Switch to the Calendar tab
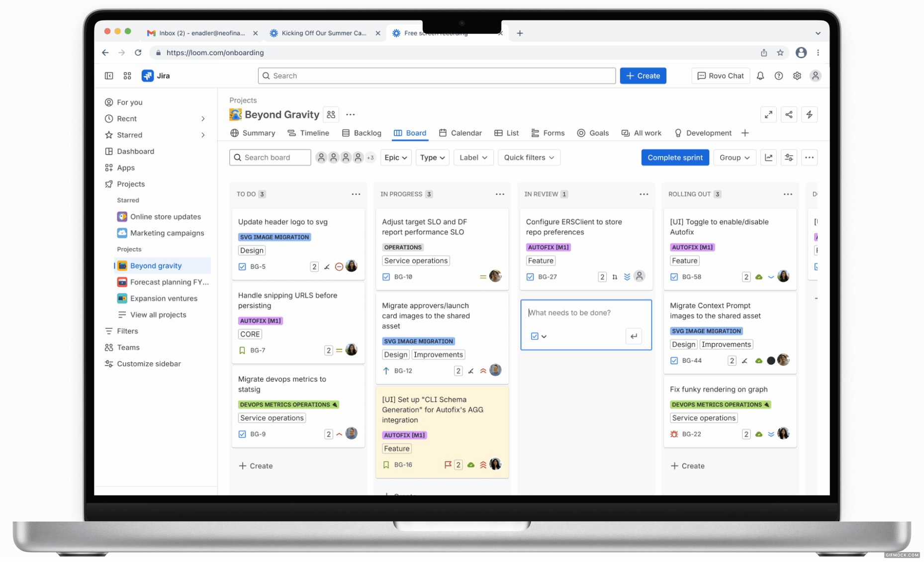This screenshot has width=924, height=562. click(461, 133)
